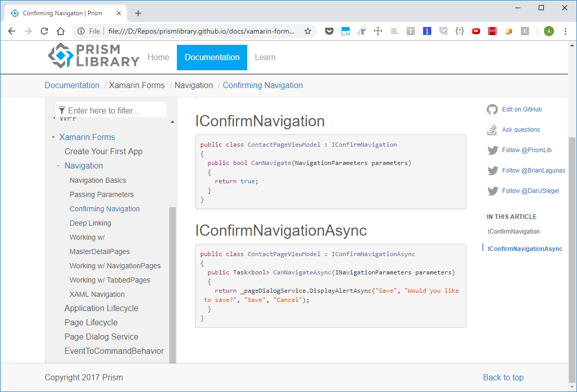The image size is (577, 392).
Task: Open Page Lifecycle page
Action: pos(91,323)
